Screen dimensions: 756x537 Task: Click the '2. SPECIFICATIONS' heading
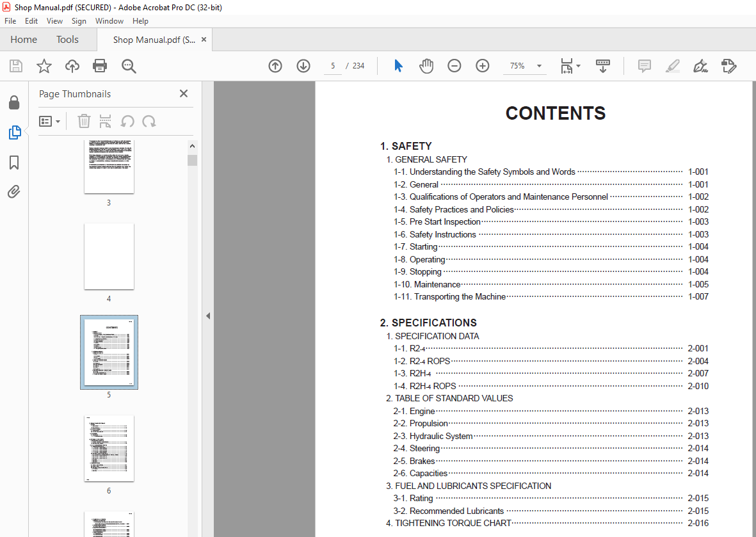pos(428,323)
